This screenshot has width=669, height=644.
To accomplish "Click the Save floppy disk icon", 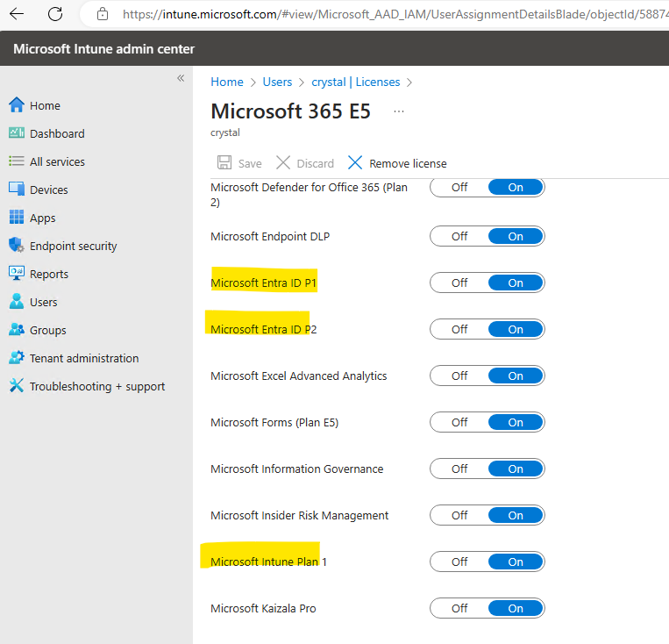I will (224, 162).
